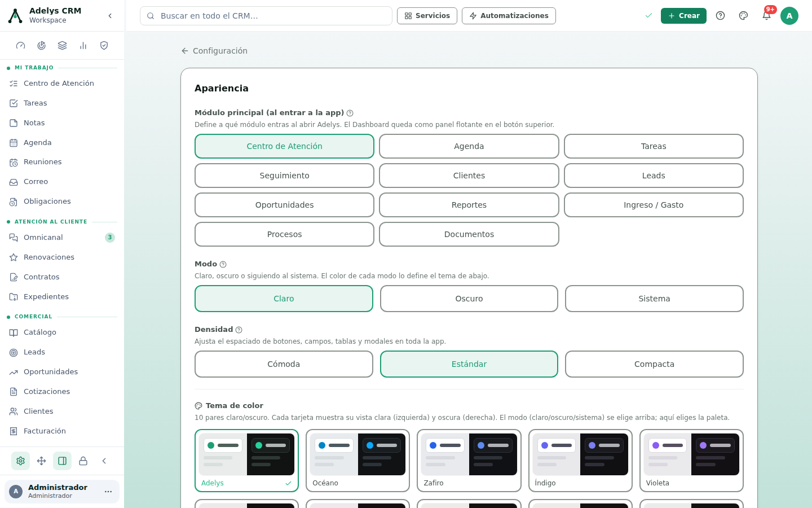The height and width of the screenshot is (508, 812).
Task: Set density to Cómoda
Action: click(284, 364)
